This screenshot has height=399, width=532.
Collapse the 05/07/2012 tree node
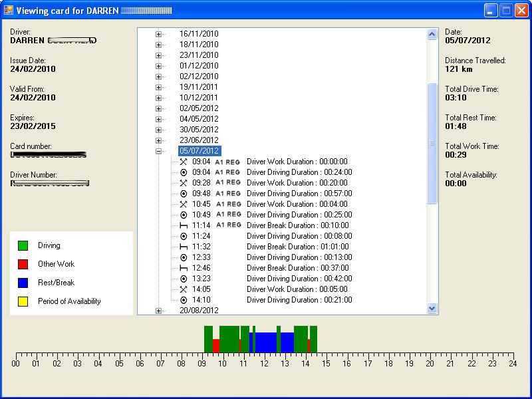(x=158, y=151)
